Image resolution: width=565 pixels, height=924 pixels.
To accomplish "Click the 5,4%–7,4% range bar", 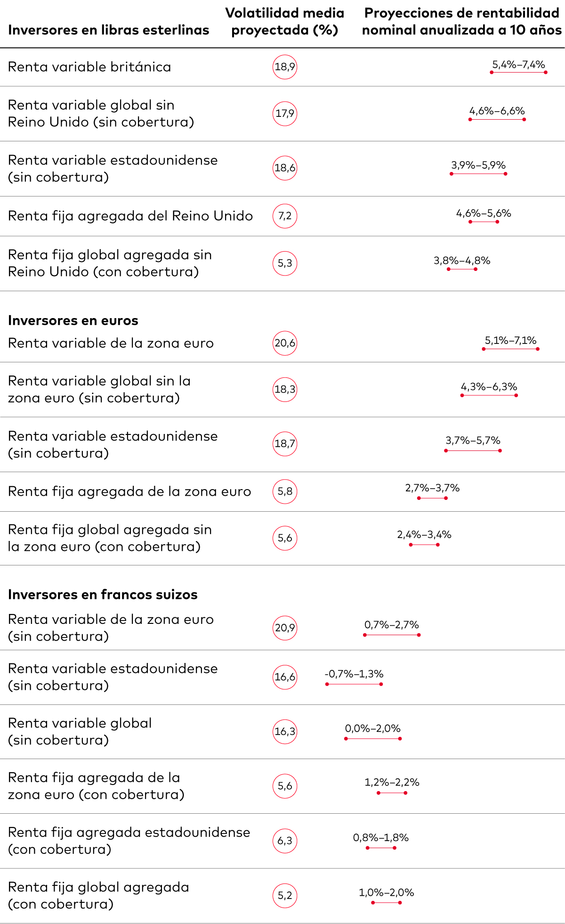I will tap(518, 73).
